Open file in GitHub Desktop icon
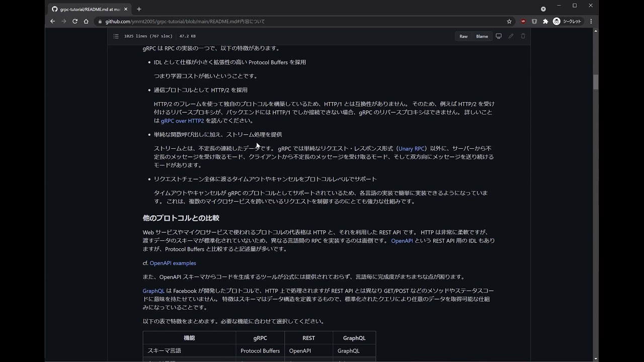 click(499, 36)
